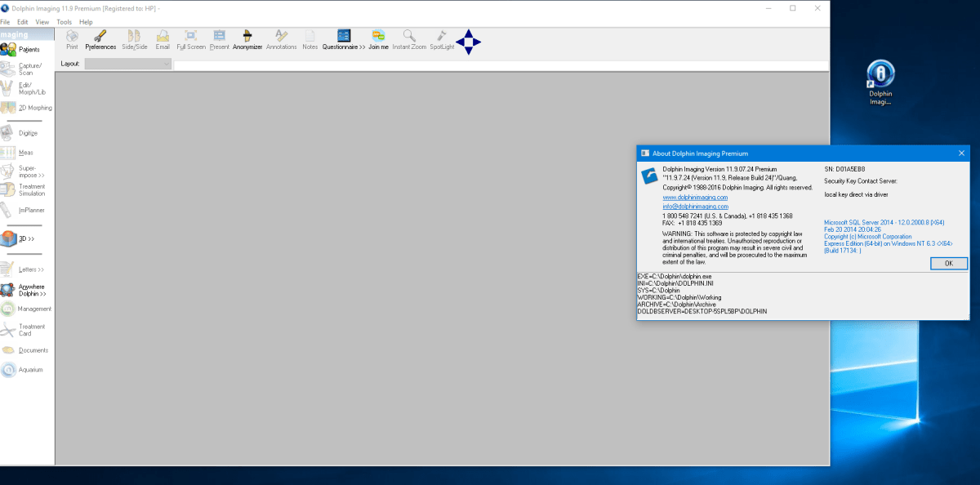Select Side/Side toolbar view
Image resolution: width=980 pixels, height=485 pixels.
[x=134, y=40]
